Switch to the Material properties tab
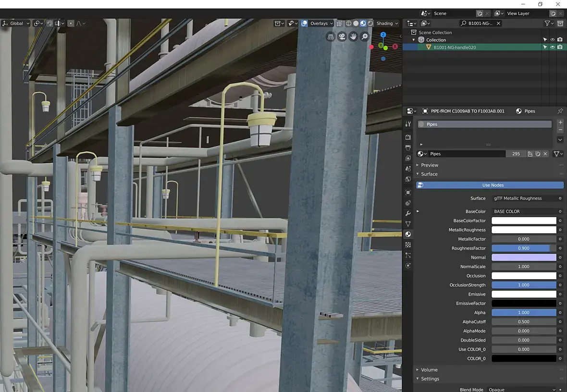The height and width of the screenshot is (392, 567). click(x=408, y=234)
